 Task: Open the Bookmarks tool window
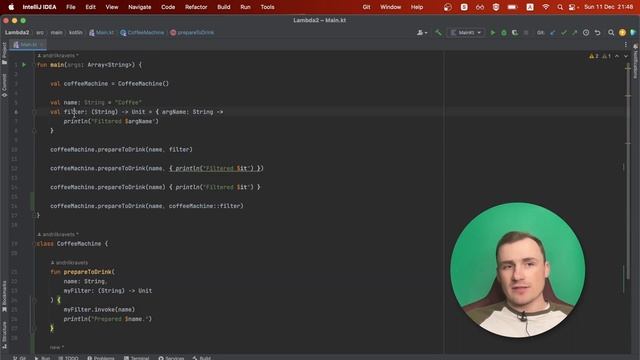pos(4,296)
